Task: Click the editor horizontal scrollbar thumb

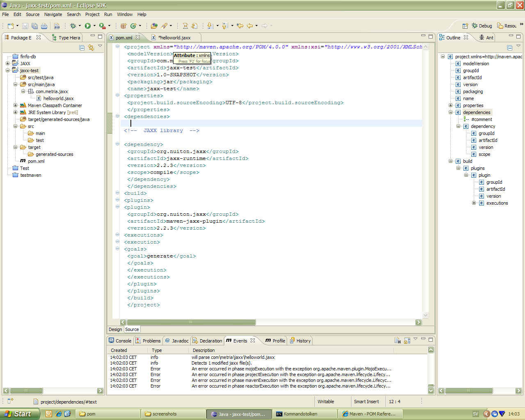Action: tap(191, 322)
